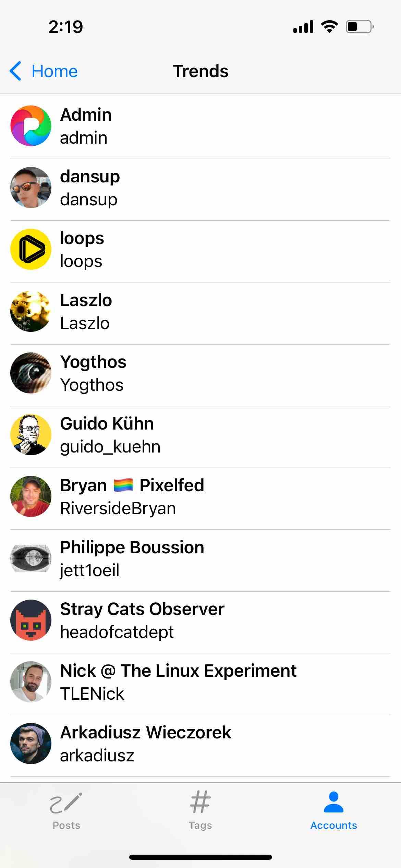This screenshot has width=401, height=868.
Task: Go back to Home
Action: (54, 71)
